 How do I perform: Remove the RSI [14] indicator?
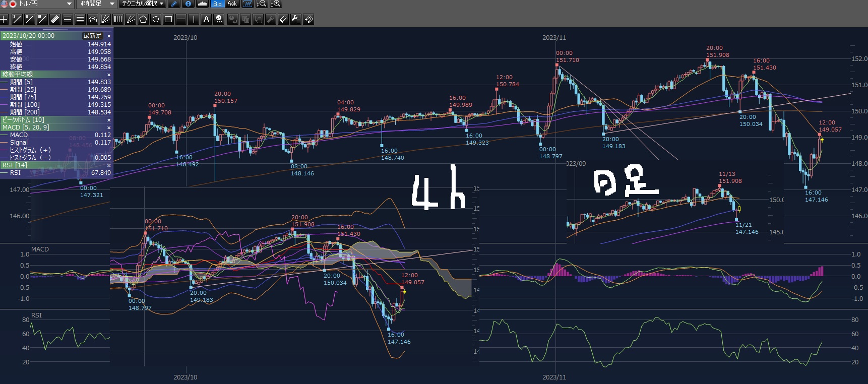click(x=109, y=165)
